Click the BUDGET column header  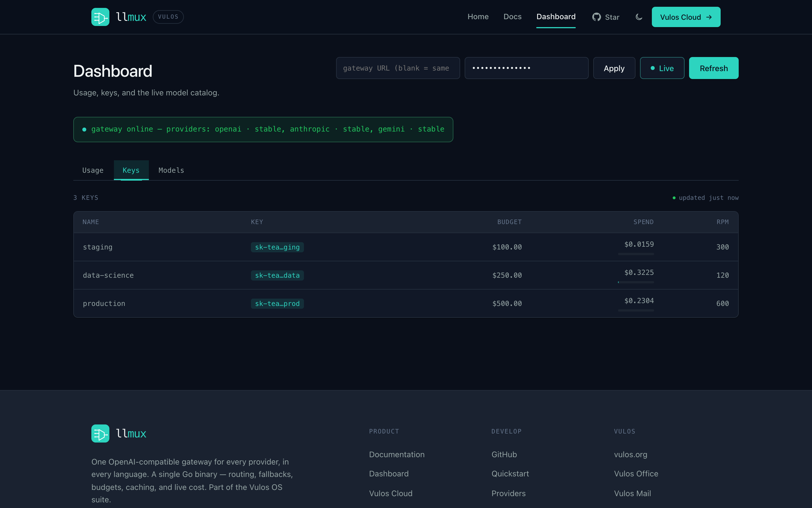(x=509, y=222)
